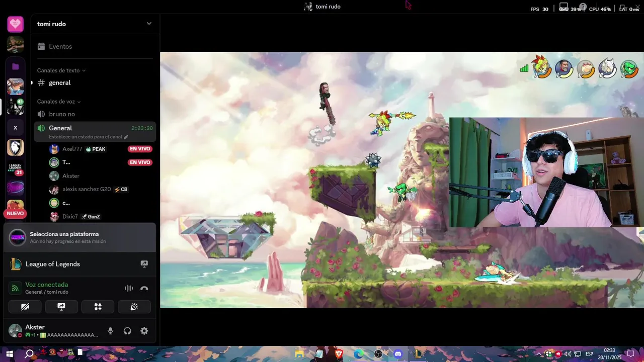Edit channel status text 'Establece un estado'
The image size is (644, 362).
tap(89, 137)
